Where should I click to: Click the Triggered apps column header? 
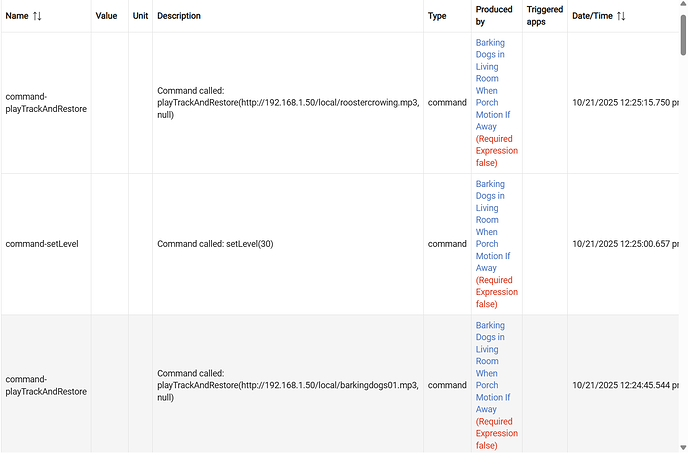[544, 16]
